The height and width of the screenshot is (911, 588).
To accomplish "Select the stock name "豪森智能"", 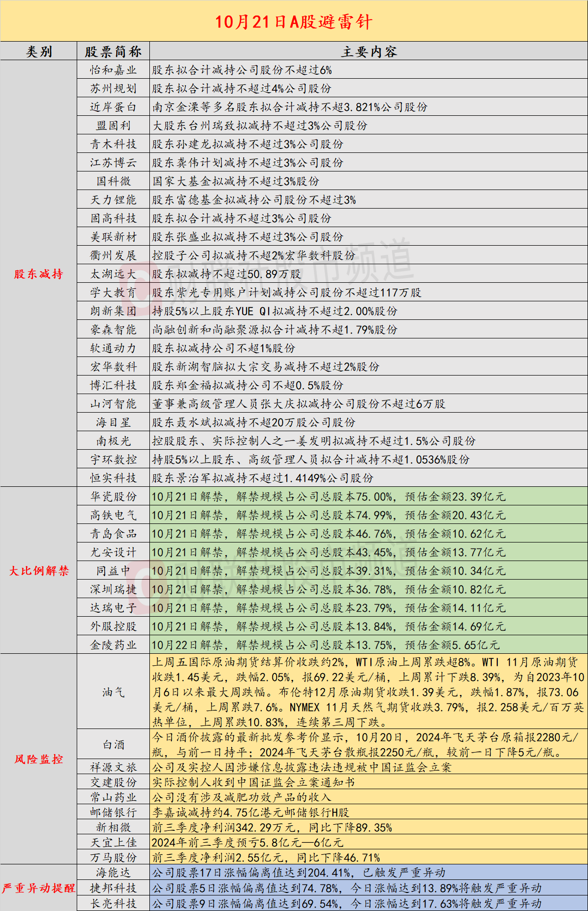I will pyautogui.click(x=113, y=330).
